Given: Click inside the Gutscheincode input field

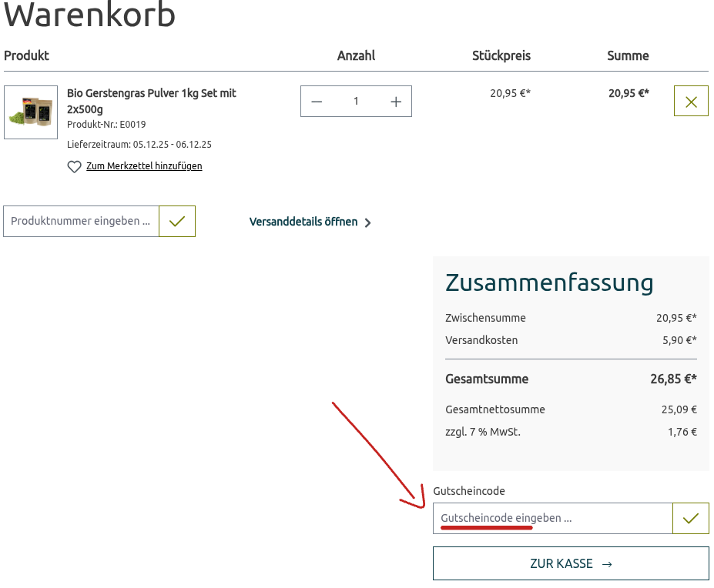Looking at the screenshot, I should [x=552, y=518].
